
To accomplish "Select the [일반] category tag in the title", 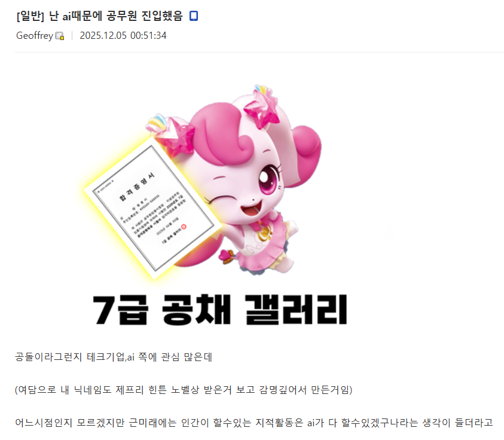I will pos(30,16).
